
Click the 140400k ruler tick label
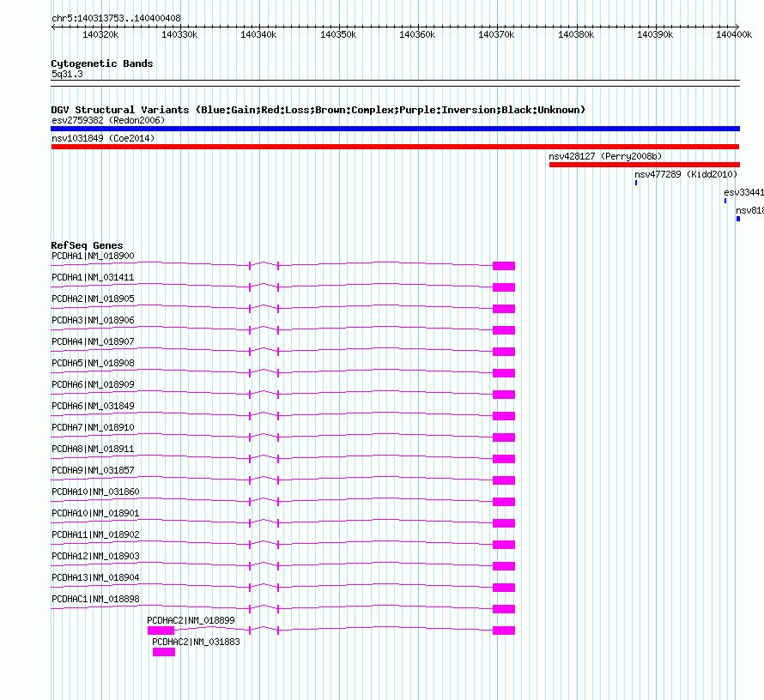734,34
